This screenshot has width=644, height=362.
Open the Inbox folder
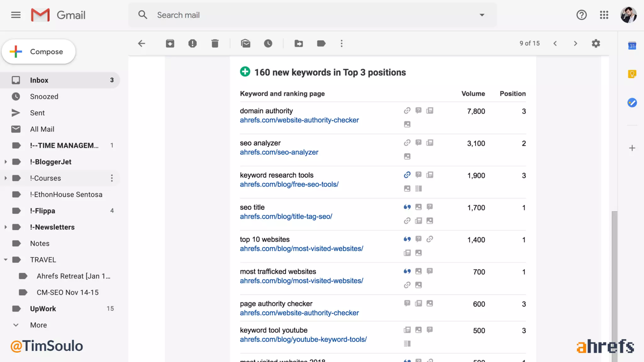tap(39, 80)
